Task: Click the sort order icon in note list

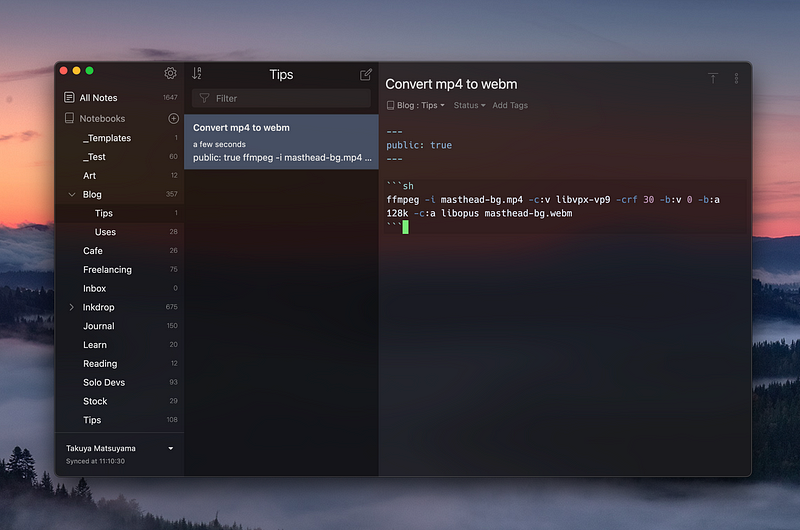Action: [x=197, y=73]
